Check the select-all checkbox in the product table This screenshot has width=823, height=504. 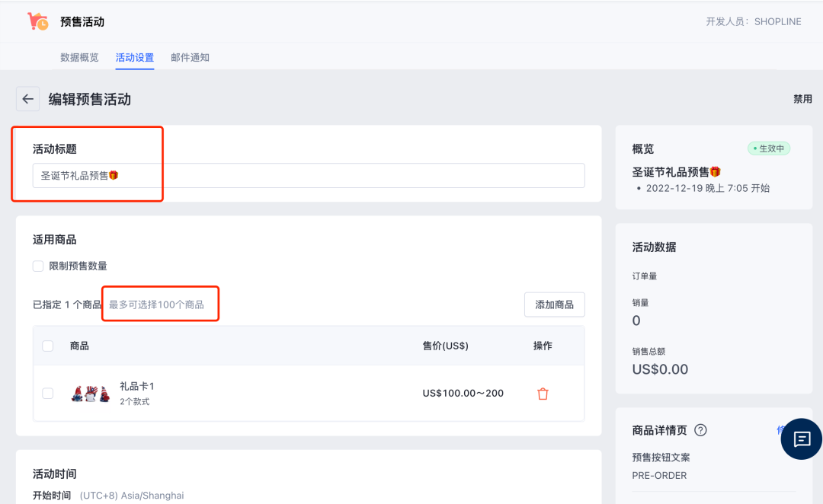click(x=47, y=345)
